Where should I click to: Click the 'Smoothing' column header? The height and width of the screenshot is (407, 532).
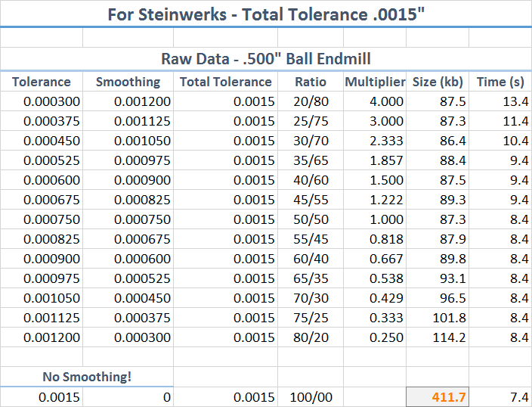[128, 82]
